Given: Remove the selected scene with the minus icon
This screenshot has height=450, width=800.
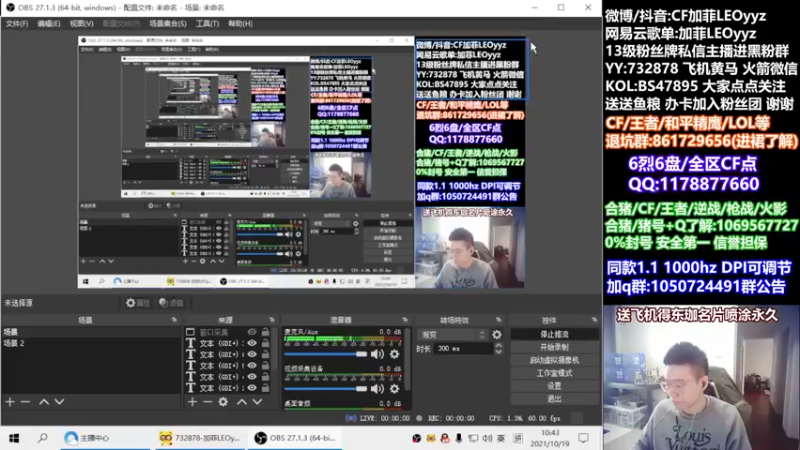Looking at the screenshot, I should pyautogui.click(x=25, y=402).
